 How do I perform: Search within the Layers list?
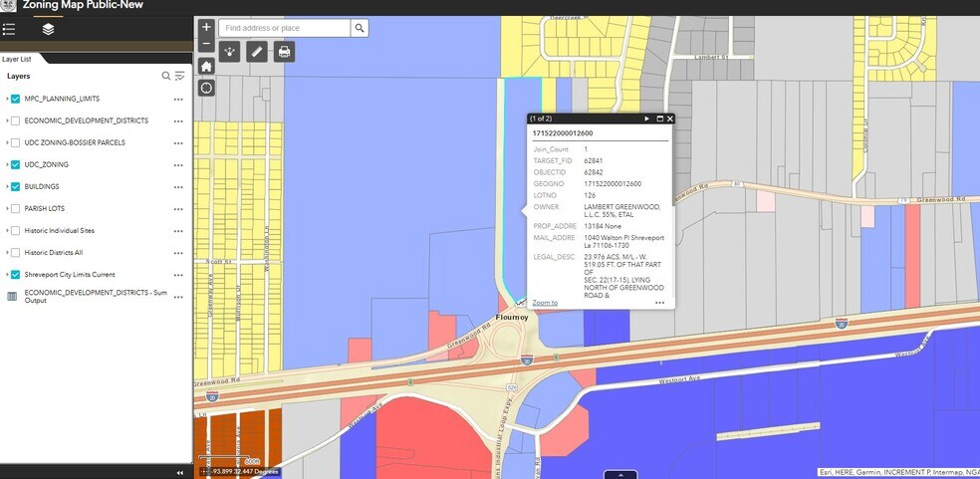166,76
